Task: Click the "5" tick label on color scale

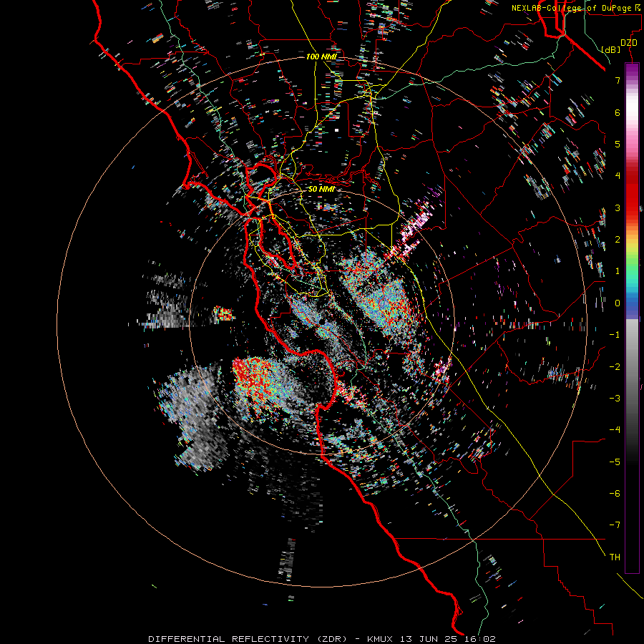Action: (x=618, y=144)
